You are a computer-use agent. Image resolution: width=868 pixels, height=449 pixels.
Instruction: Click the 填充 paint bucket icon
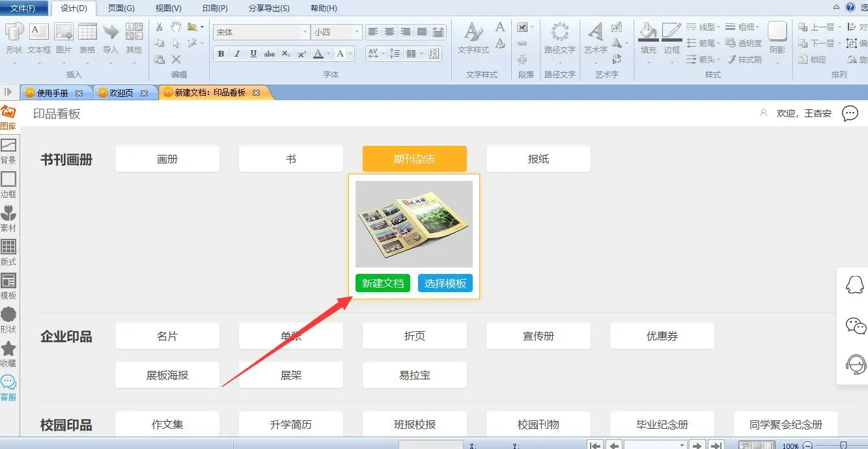(x=648, y=38)
